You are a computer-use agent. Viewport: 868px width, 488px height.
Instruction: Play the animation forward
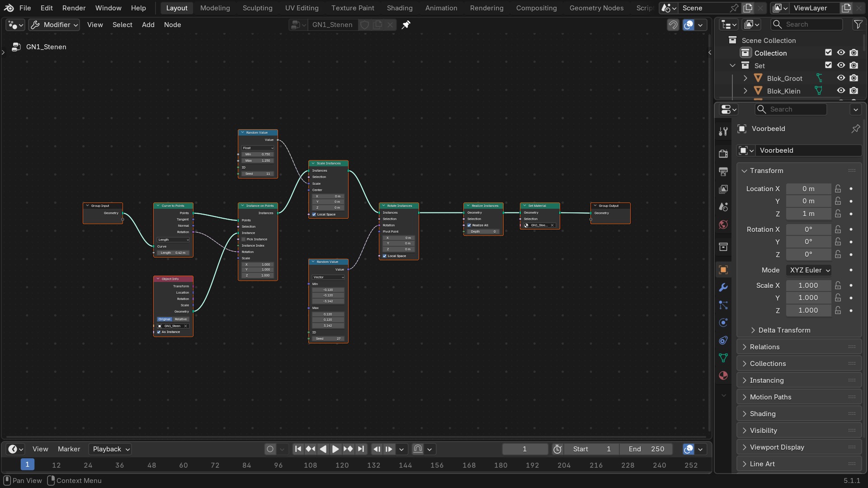click(335, 449)
